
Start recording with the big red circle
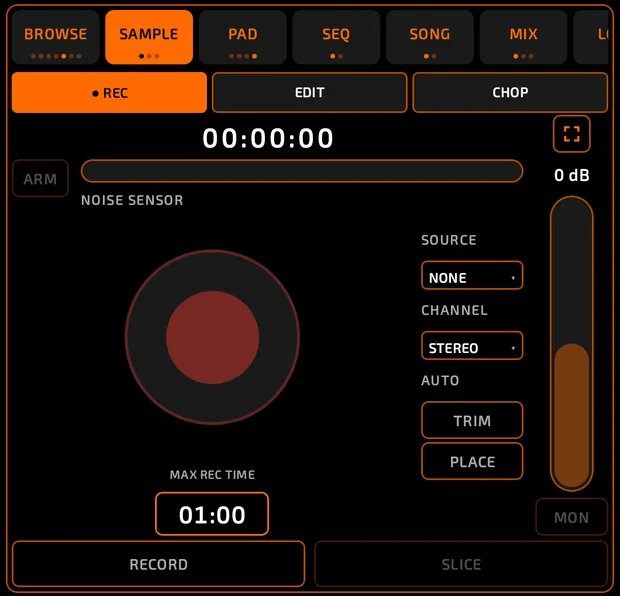point(212,337)
